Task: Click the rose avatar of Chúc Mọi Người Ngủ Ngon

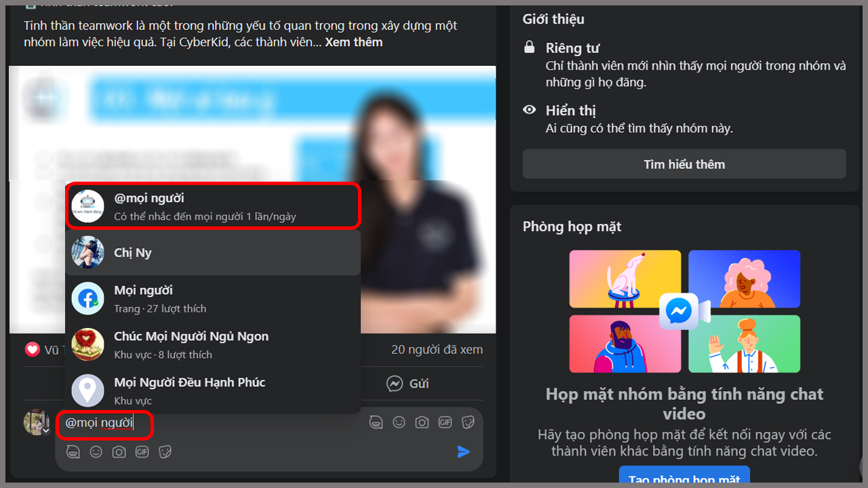Action: point(88,345)
